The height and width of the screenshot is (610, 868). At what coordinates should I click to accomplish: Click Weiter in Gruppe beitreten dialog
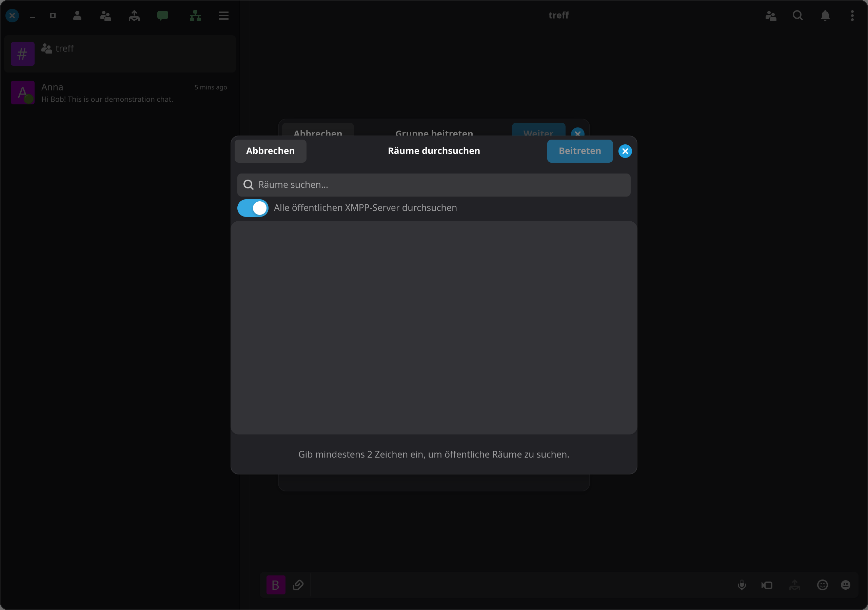[x=538, y=130]
